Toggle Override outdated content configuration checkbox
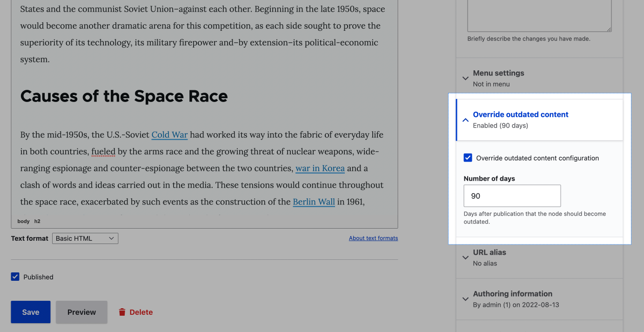644x332 pixels. [468, 158]
